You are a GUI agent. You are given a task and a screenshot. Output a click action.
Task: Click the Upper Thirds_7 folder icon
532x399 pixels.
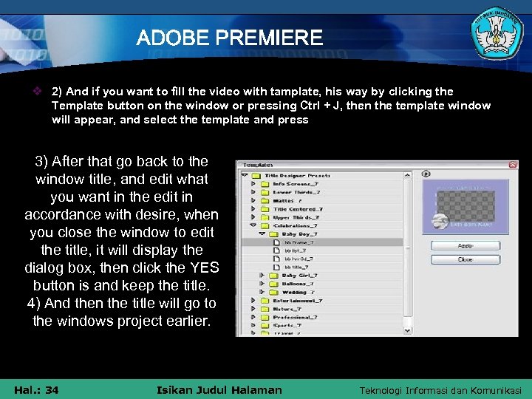click(x=265, y=217)
